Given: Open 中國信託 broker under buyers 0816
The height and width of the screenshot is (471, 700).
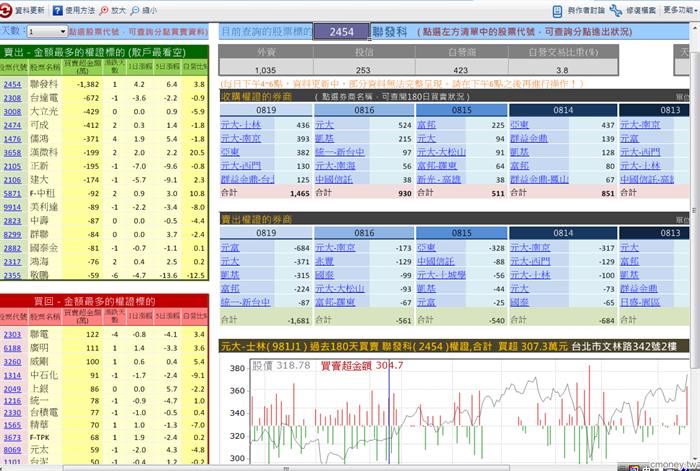Looking at the screenshot, I should coord(334,179).
